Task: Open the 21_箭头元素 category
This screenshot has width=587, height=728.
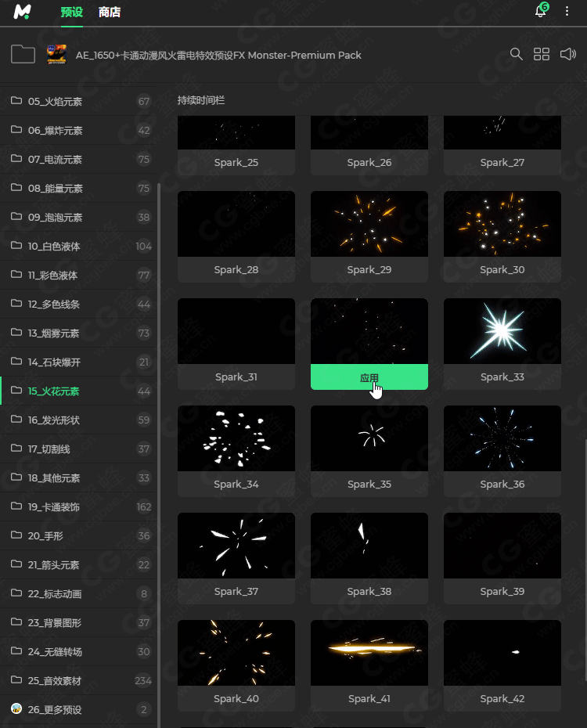Action: pos(78,564)
